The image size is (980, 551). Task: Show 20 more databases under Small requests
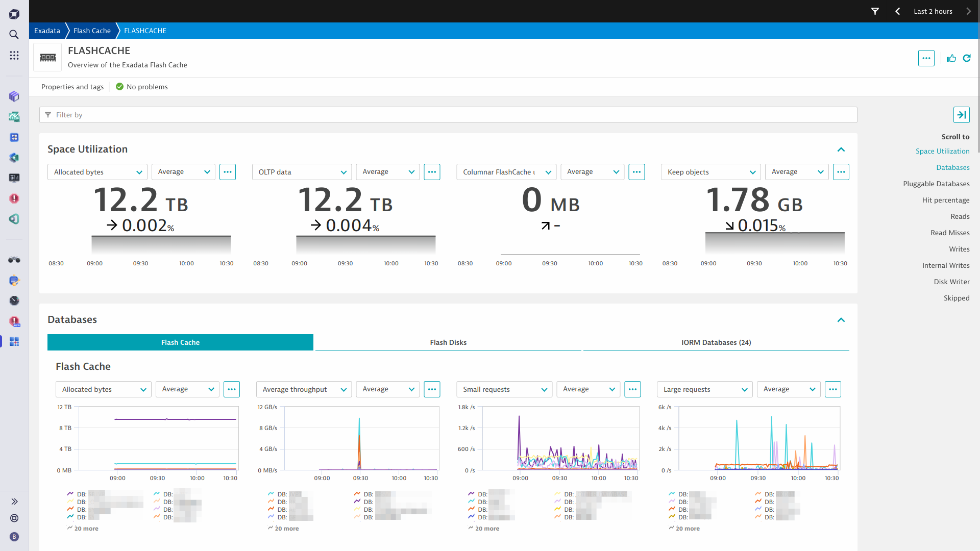click(x=487, y=529)
